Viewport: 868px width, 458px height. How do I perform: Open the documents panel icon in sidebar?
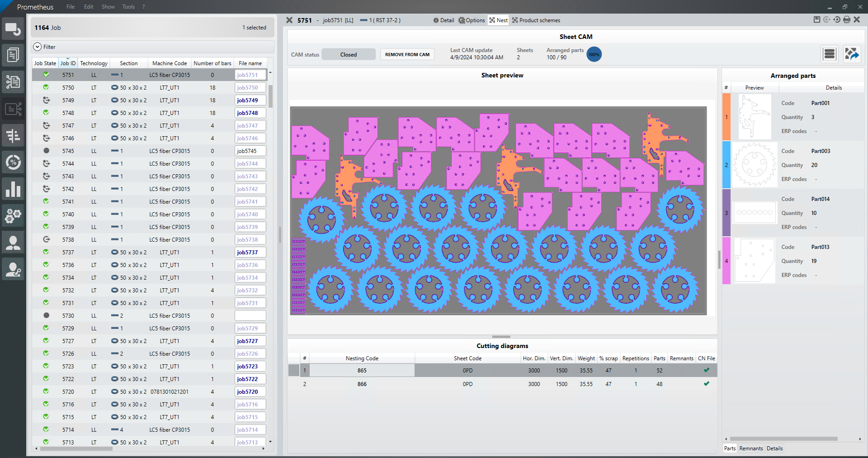13,55
